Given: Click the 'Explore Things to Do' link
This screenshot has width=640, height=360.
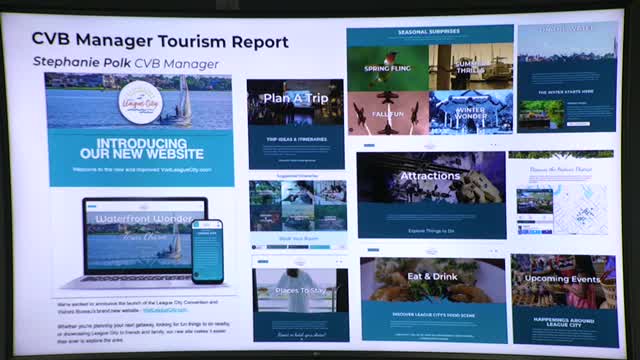Looking at the screenshot, I should [x=431, y=231].
